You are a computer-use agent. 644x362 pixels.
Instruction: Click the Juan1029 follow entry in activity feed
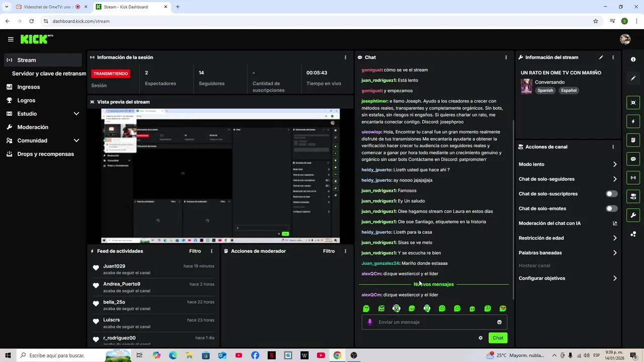(x=153, y=269)
